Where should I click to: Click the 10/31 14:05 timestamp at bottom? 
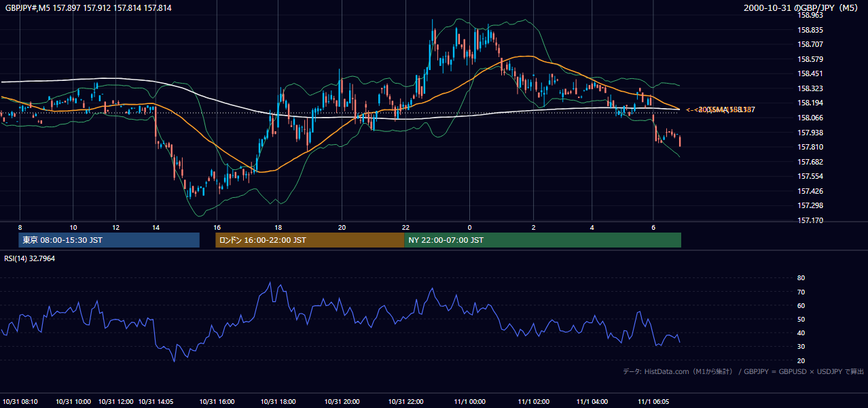click(x=156, y=402)
